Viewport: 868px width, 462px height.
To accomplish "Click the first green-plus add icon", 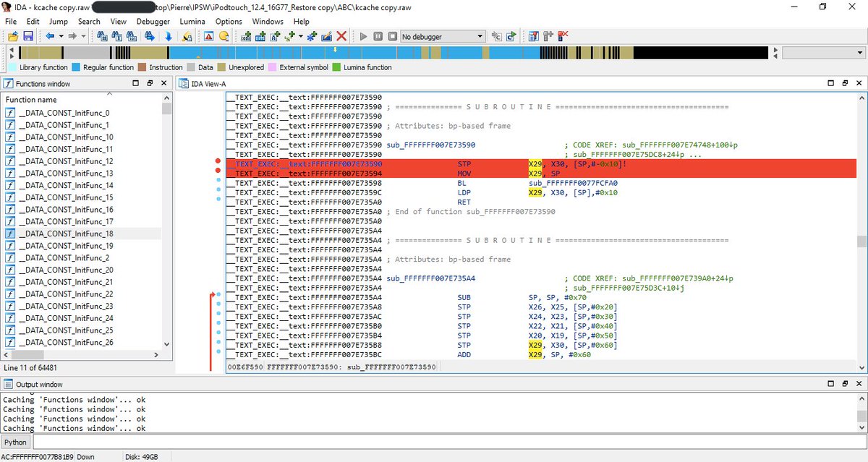I will click(x=246, y=36).
